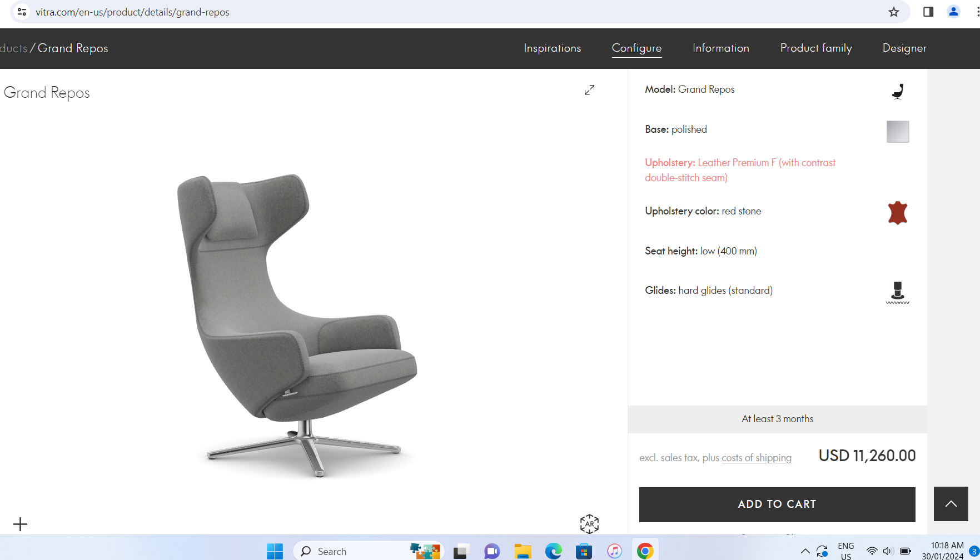Switch to Chrome in the taskbar

(x=645, y=552)
